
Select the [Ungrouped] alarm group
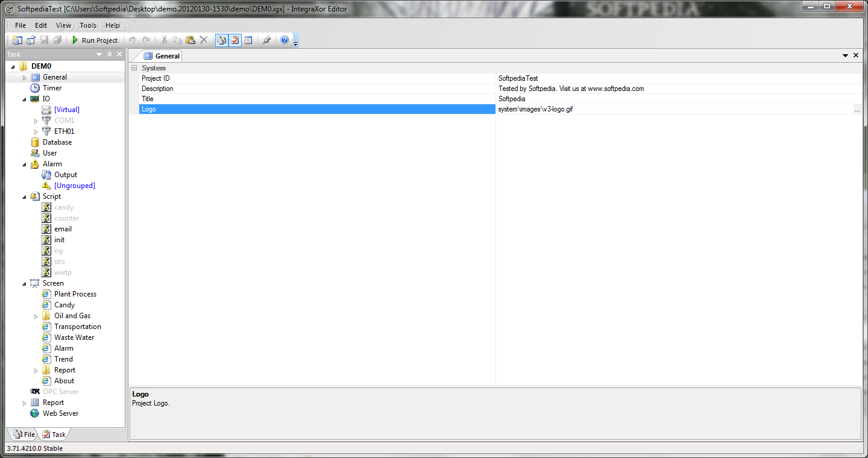click(75, 186)
